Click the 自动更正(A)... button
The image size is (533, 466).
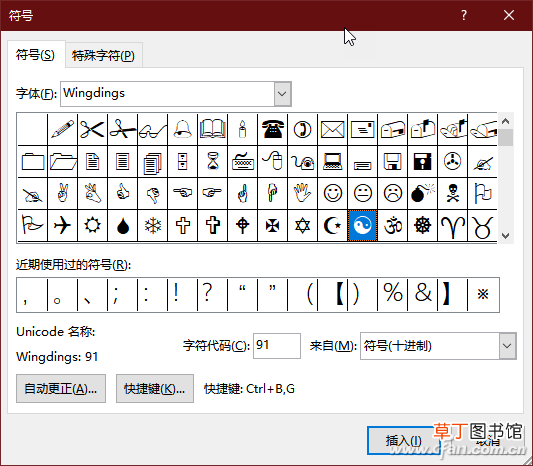[61, 389]
